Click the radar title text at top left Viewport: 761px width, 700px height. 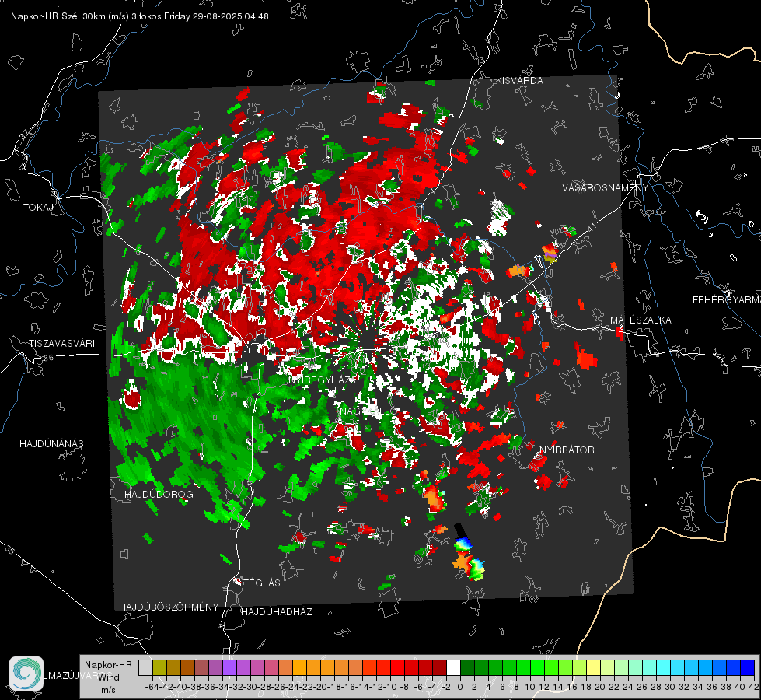click(140, 16)
